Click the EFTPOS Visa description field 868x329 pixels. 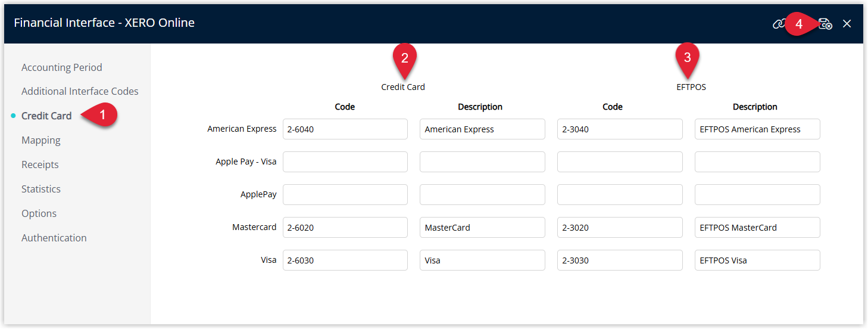(x=757, y=260)
